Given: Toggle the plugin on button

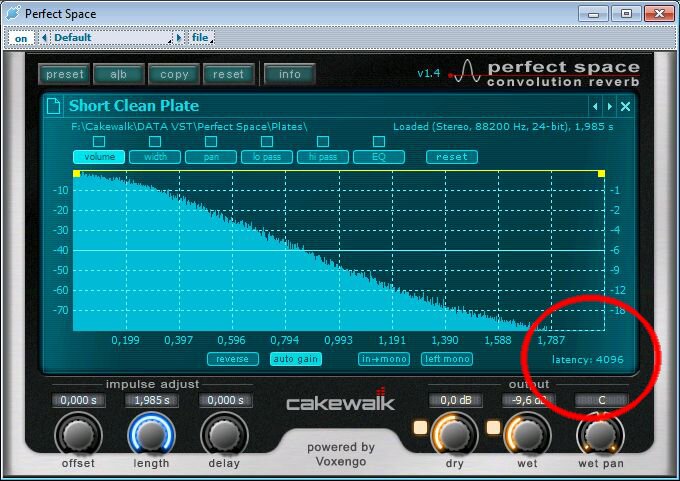Looking at the screenshot, I should [21, 38].
